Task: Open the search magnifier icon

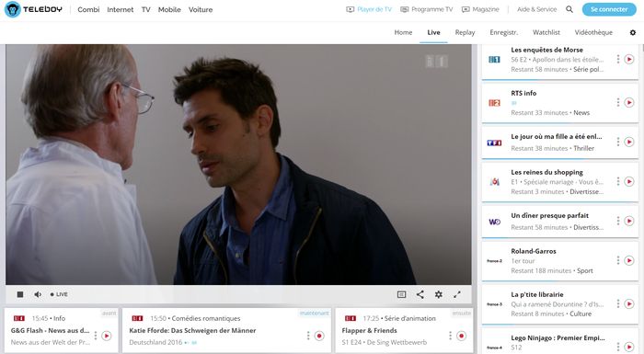Action: [x=569, y=9]
